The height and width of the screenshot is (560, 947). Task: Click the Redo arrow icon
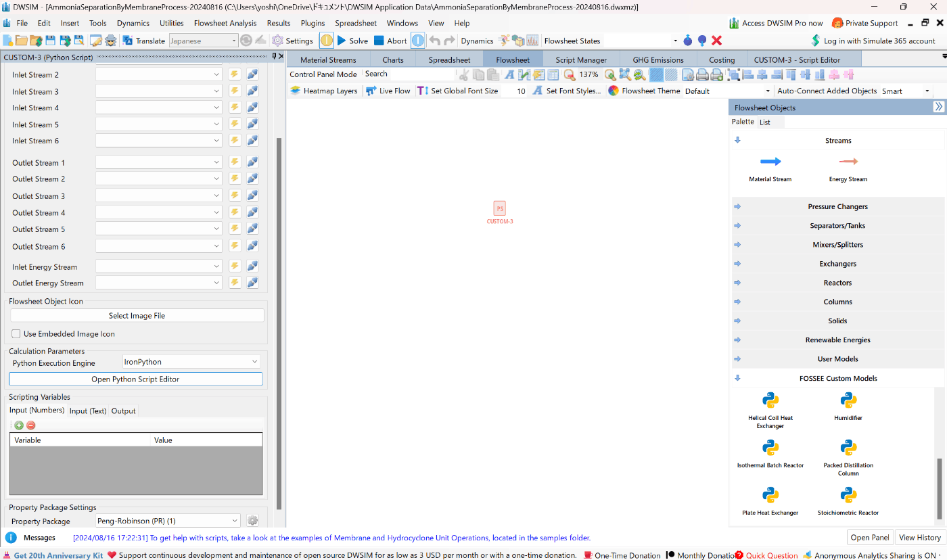pos(449,41)
